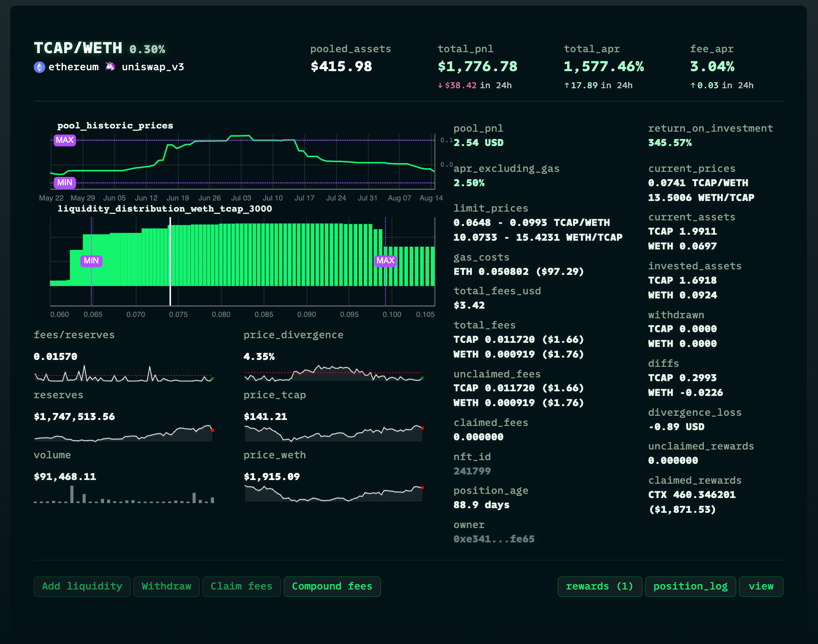
Task: Open the NFT id 241799 link
Action: click(x=472, y=471)
